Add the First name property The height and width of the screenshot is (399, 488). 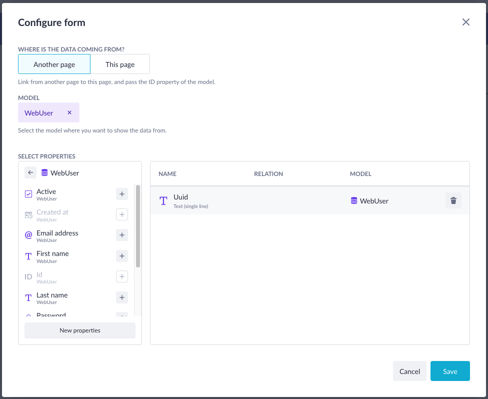coord(122,256)
